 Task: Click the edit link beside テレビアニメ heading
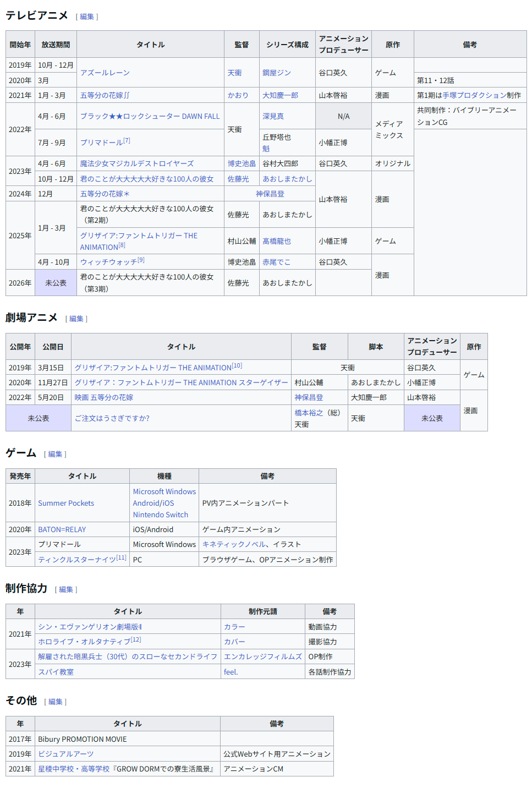(x=87, y=17)
